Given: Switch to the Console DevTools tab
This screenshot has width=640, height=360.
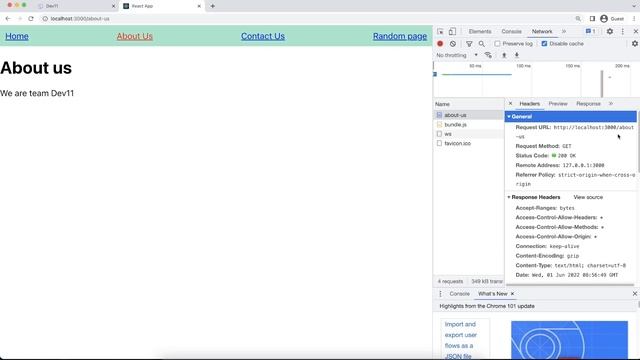Looking at the screenshot, I should point(511,31).
